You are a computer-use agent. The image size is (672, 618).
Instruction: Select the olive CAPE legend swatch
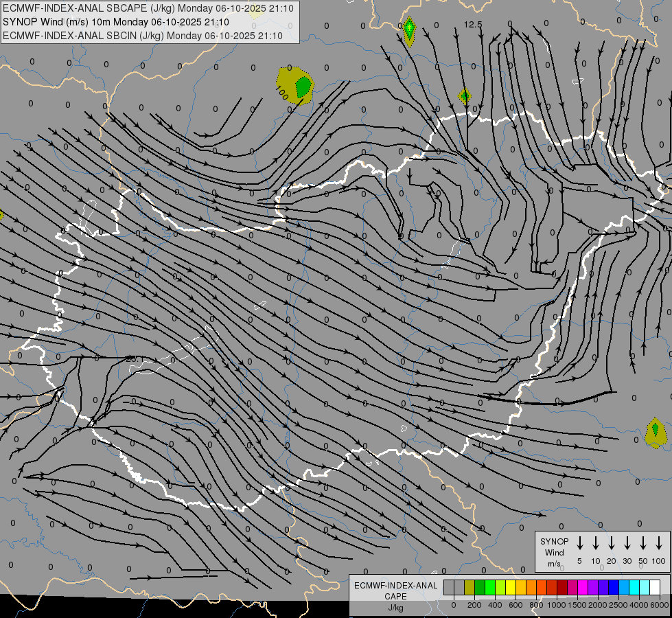(470, 587)
